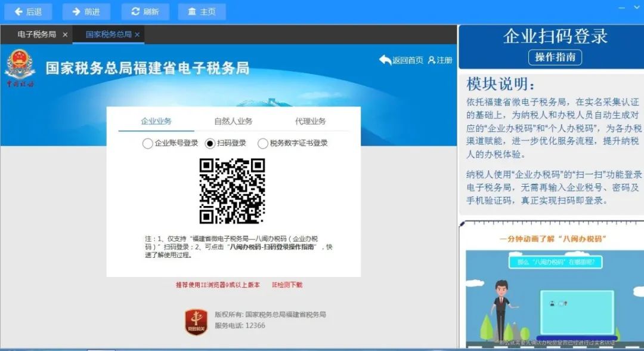Switch to the 电子税务局 tab
The height and width of the screenshot is (351, 644).
click(x=36, y=35)
